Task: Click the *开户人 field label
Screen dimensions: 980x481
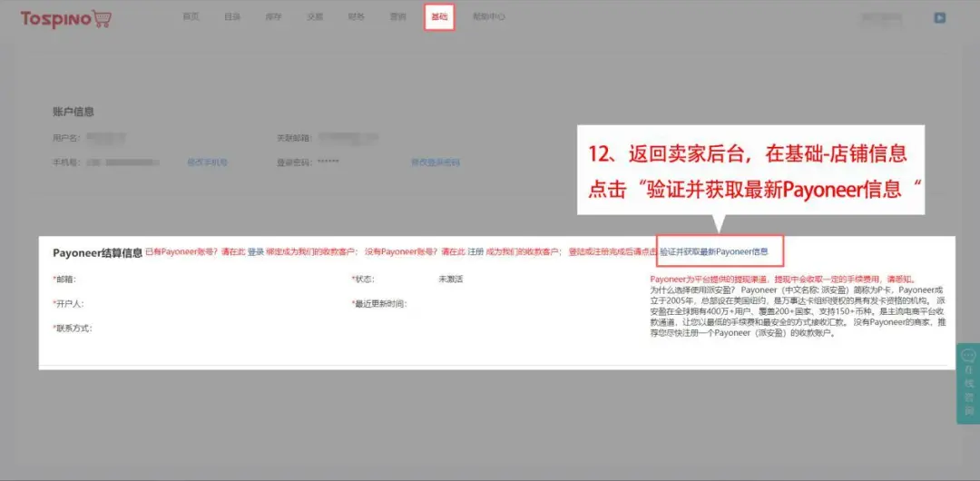Action: [x=68, y=304]
